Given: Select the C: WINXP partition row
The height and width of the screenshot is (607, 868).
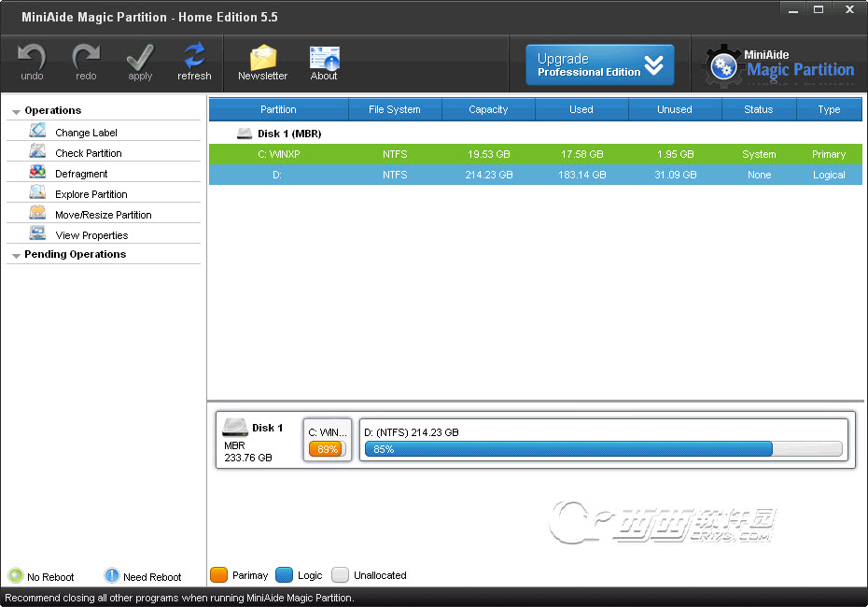Looking at the screenshot, I should click(536, 154).
